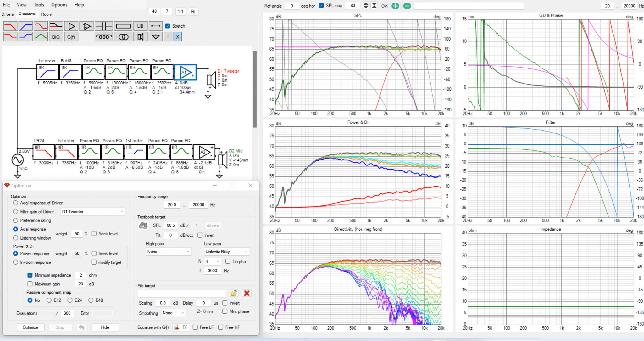Select Axial response of Driver option

pos(15,203)
